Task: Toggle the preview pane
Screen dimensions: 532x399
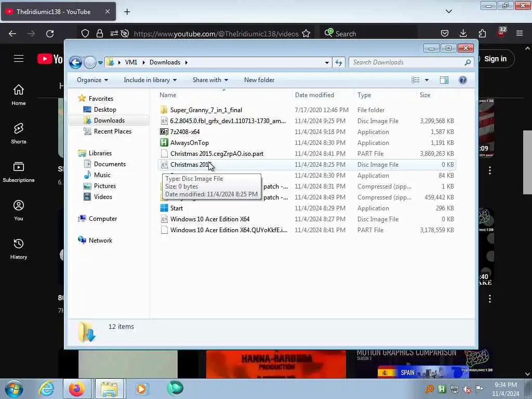Action: pyautogui.click(x=444, y=80)
